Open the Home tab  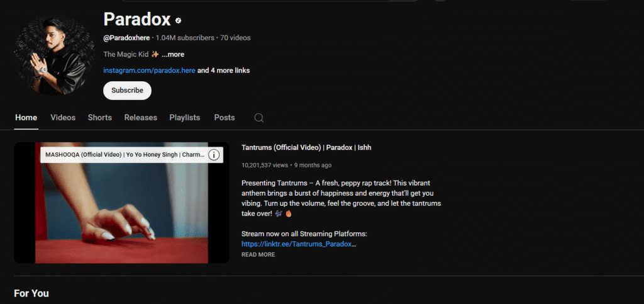26,118
